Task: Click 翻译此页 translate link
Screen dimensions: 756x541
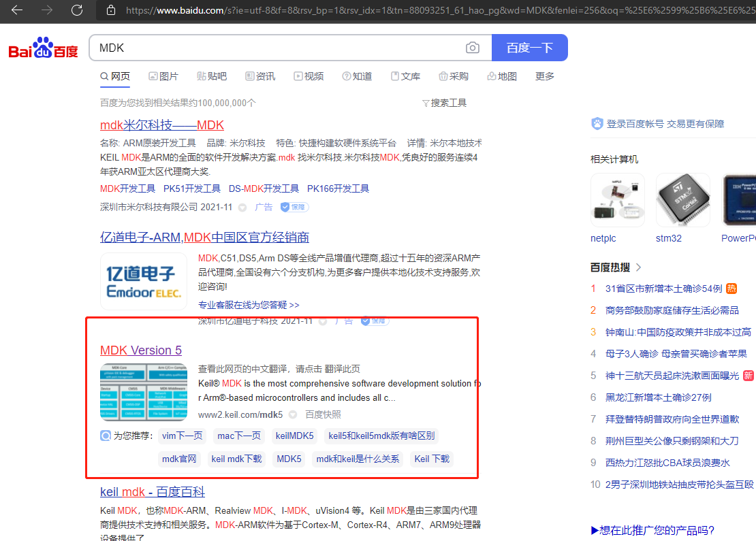Action: point(343,369)
